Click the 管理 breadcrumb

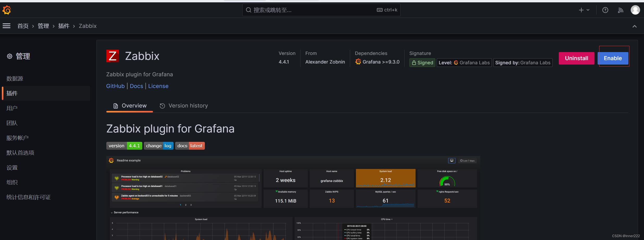[x=43, y=26]
